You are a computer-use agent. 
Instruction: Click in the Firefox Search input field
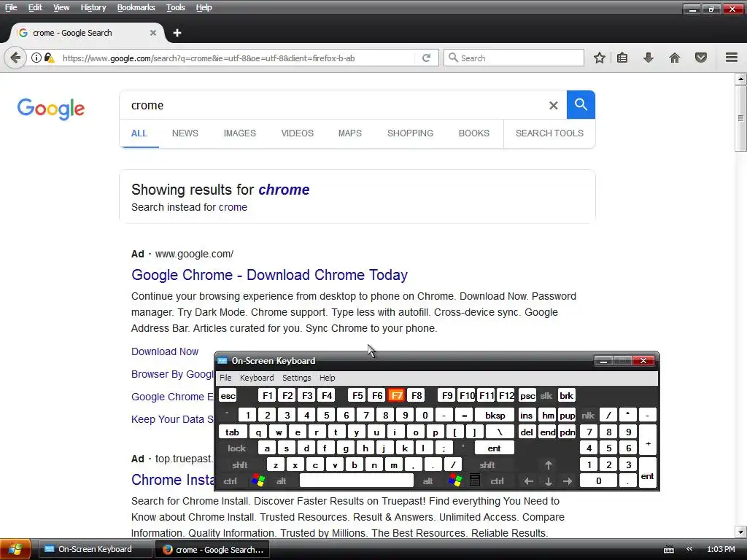coord(514,58)
